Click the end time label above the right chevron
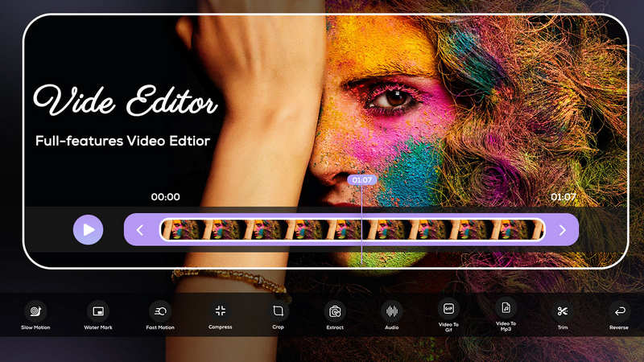 click(x=563, y=197)
